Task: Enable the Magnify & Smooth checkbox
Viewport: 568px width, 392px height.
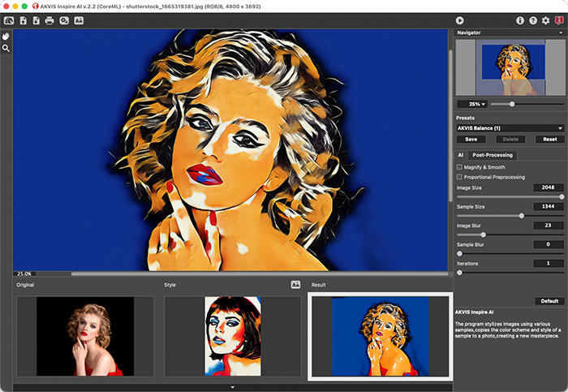Action: 459,166
